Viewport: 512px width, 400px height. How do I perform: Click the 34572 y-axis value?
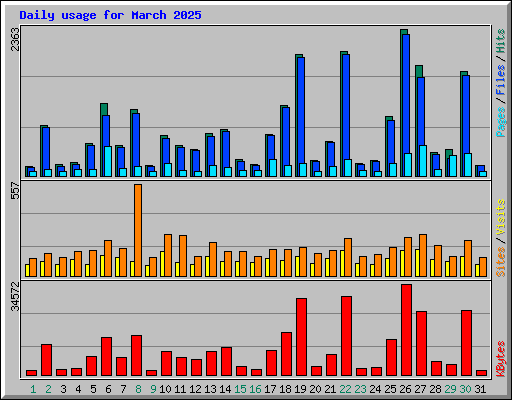[x=15, y=297]
